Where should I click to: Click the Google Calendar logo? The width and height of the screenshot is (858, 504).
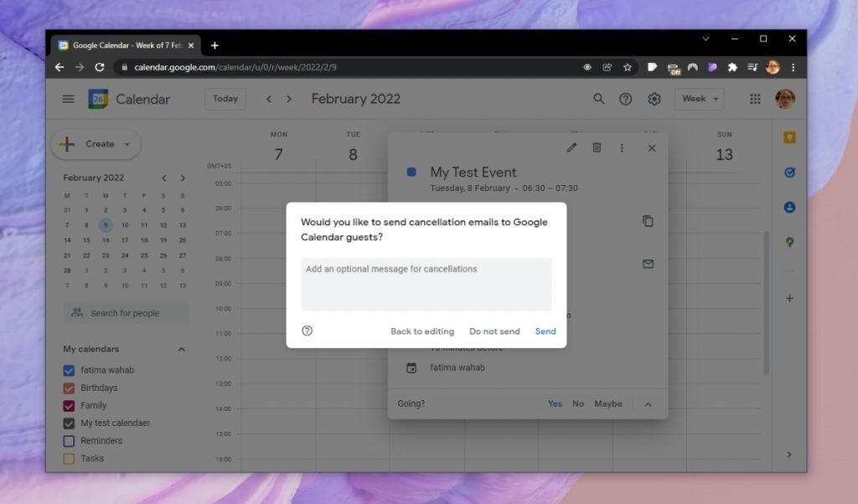click(98, 99)
